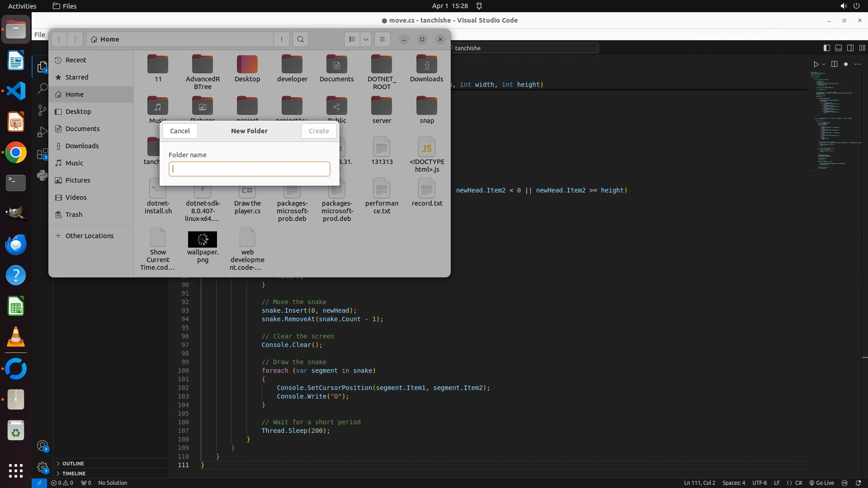Viewport: 868px width, 488px height.
Task: Click the Run code play icon
Action: coord(816,64)
